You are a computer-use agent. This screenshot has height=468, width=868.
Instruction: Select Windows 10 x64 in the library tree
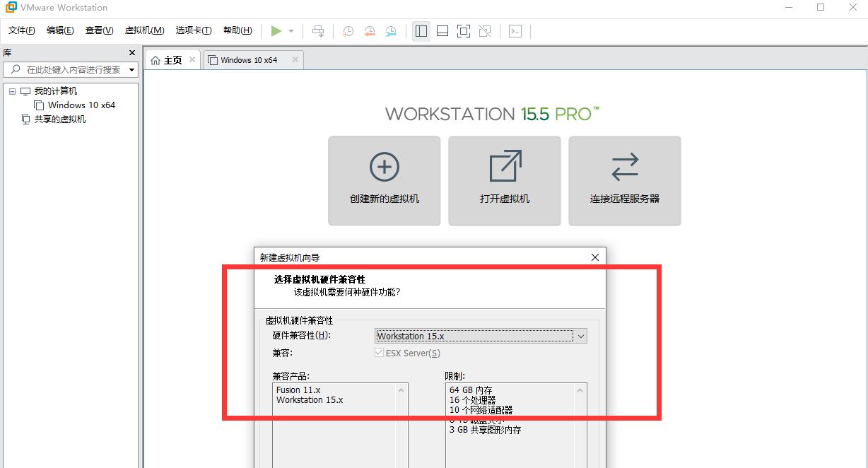tap(81, 105)
